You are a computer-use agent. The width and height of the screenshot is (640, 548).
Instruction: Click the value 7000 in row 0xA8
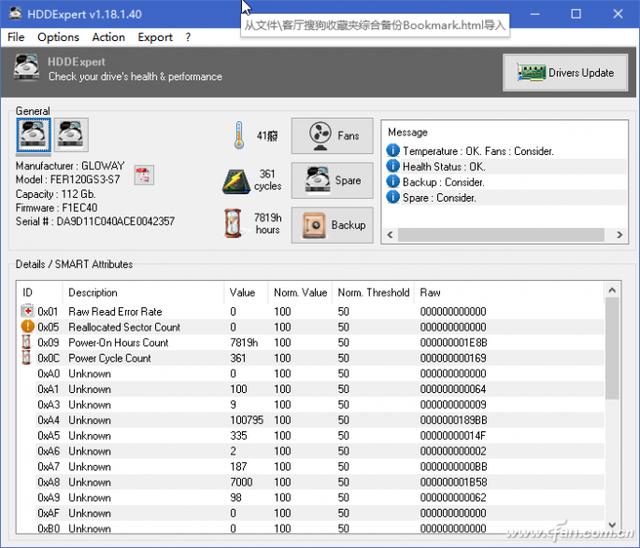coord(241,482)
